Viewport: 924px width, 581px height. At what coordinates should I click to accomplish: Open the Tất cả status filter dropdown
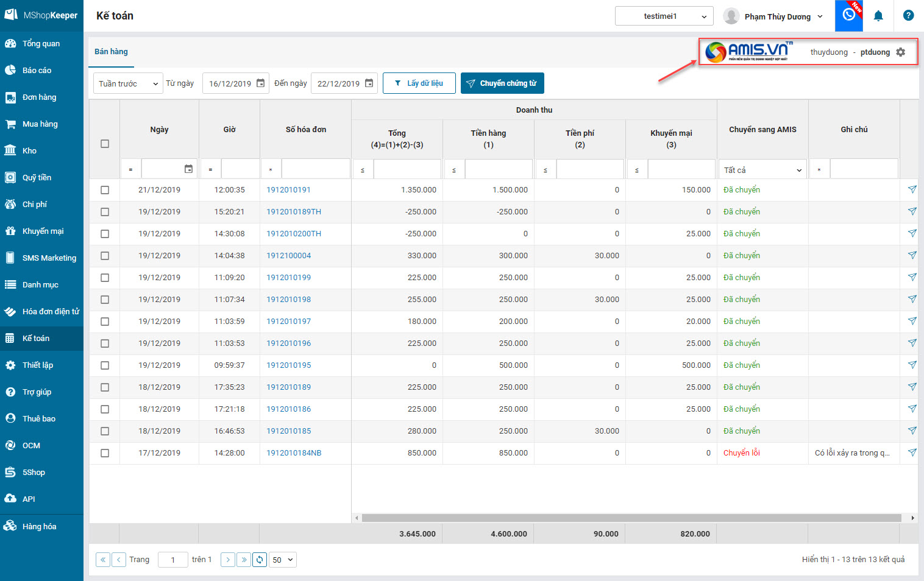[762, 170]
